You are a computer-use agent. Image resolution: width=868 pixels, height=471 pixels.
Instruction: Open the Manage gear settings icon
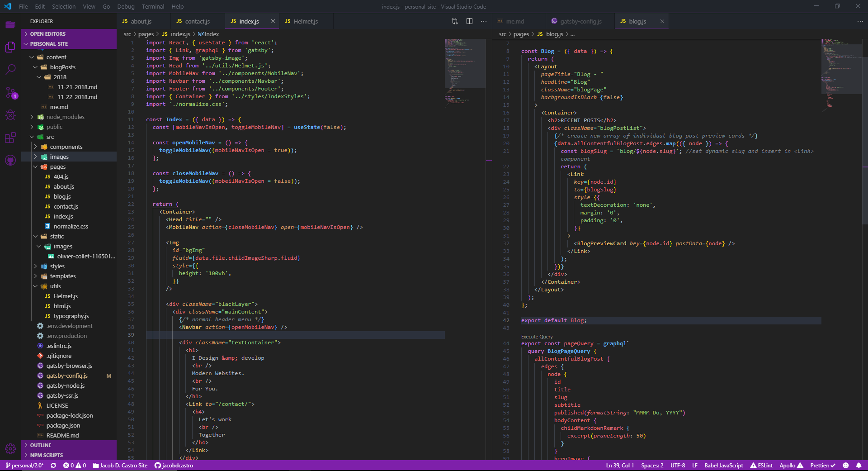[x=10, y=449]
